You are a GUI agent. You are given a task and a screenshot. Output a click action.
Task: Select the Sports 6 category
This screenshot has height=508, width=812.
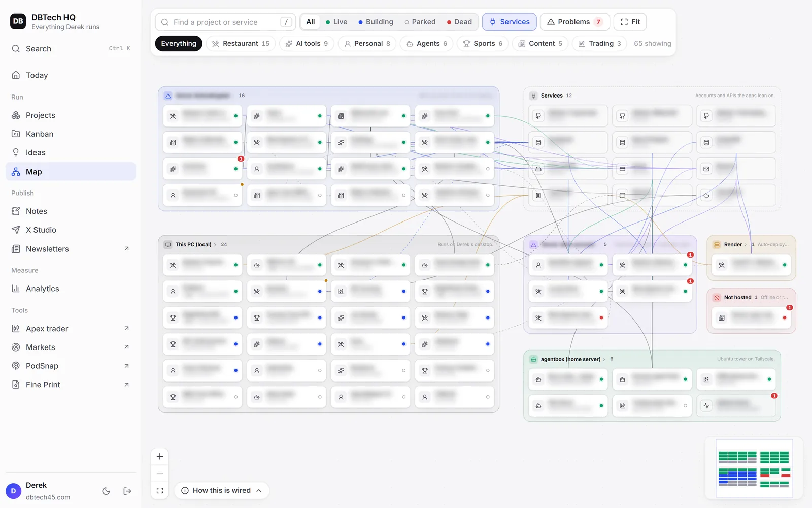482,44
